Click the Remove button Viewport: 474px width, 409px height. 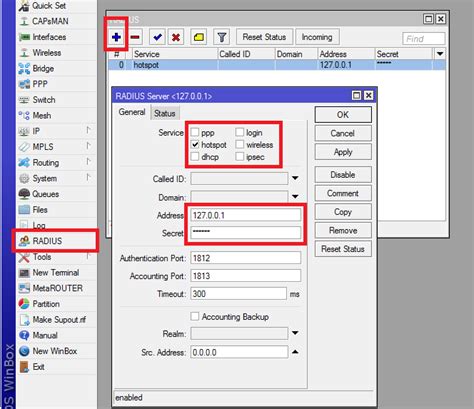343,230
